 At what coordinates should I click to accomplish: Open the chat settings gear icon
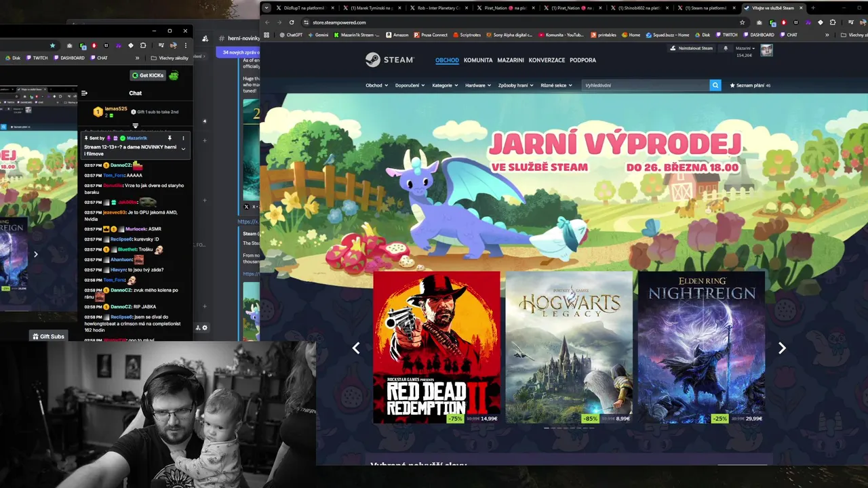coord(205,328)
